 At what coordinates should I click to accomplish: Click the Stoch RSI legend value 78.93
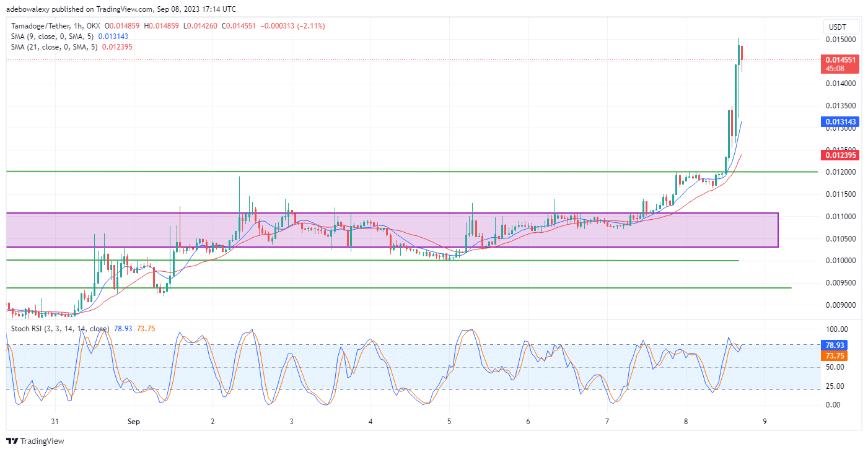pyautogui.click(x=123, y=328)
